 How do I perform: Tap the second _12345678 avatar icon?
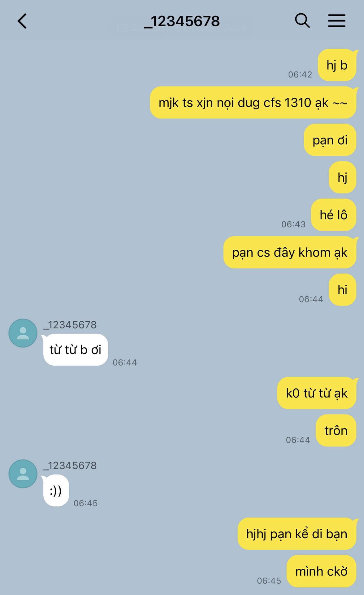pos(23,474)
